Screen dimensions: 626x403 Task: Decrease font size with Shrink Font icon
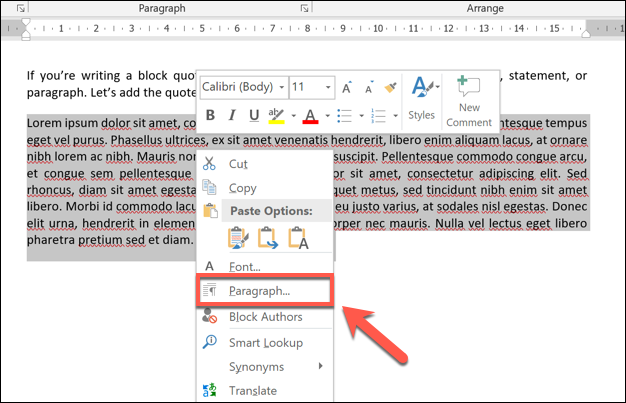pos(368,87)
